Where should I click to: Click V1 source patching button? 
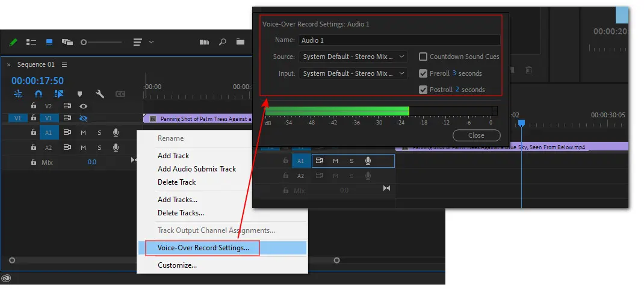[17, 119]
